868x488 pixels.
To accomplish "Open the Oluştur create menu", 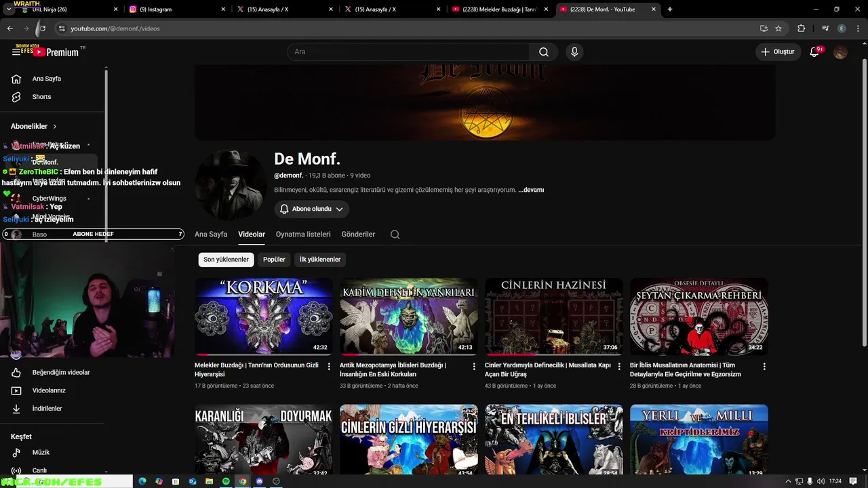I will click(x=777, y=52).
